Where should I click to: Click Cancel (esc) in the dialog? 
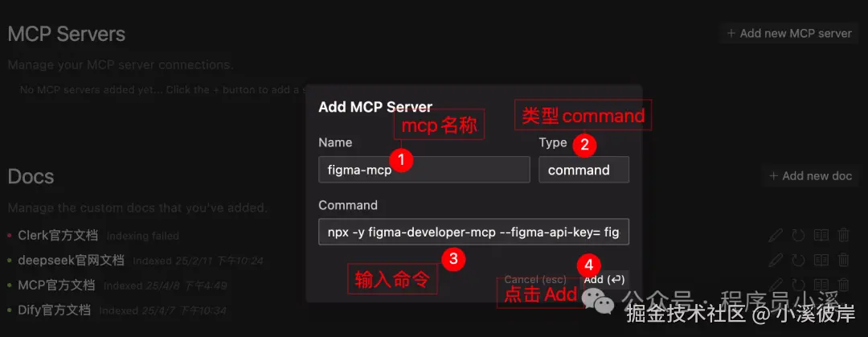pos(534,280)
